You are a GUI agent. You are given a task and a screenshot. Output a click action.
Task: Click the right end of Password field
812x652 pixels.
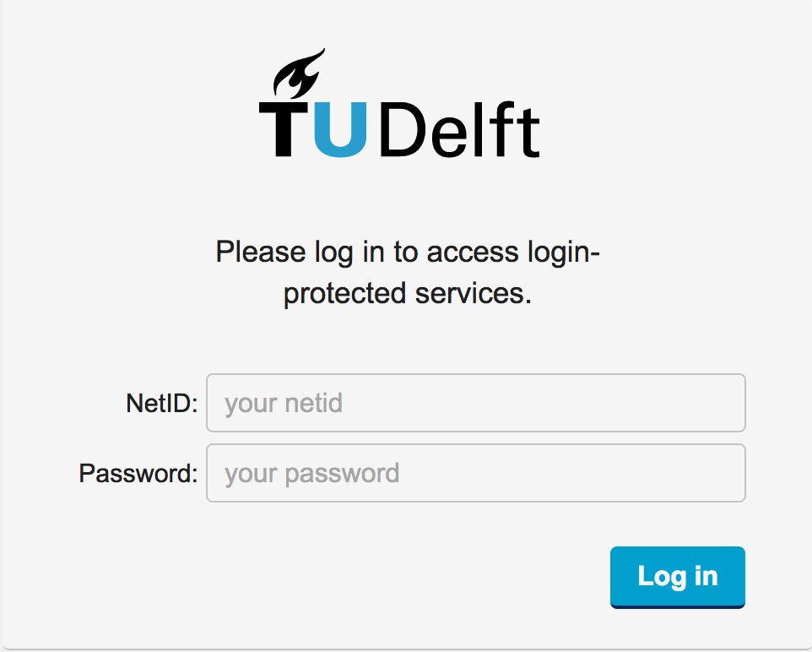point(726,473)
